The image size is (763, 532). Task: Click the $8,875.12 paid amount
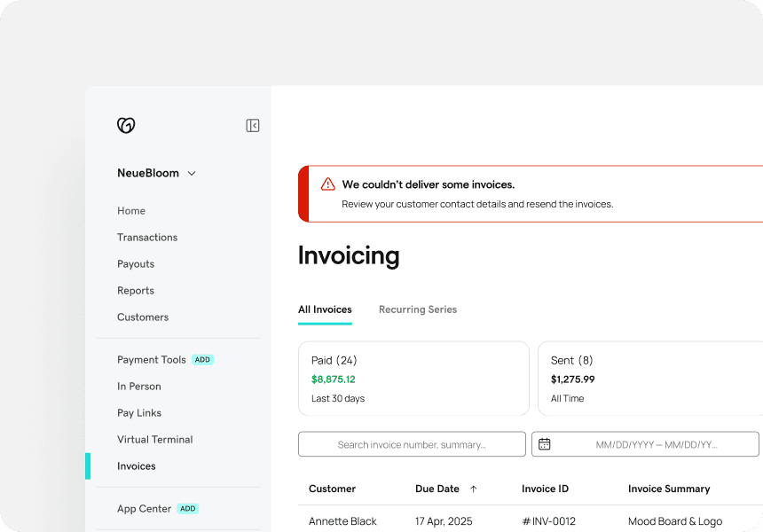pyautogui.click(x=334, y=379)
